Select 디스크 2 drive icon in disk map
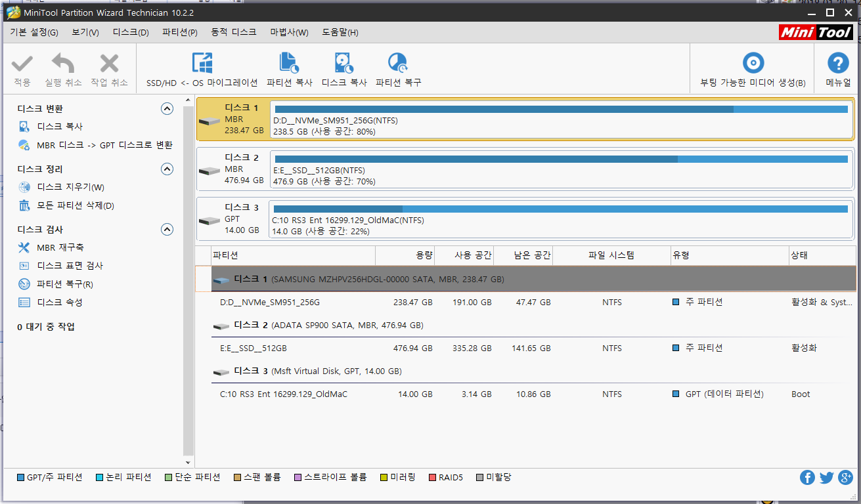 (210, 171)
